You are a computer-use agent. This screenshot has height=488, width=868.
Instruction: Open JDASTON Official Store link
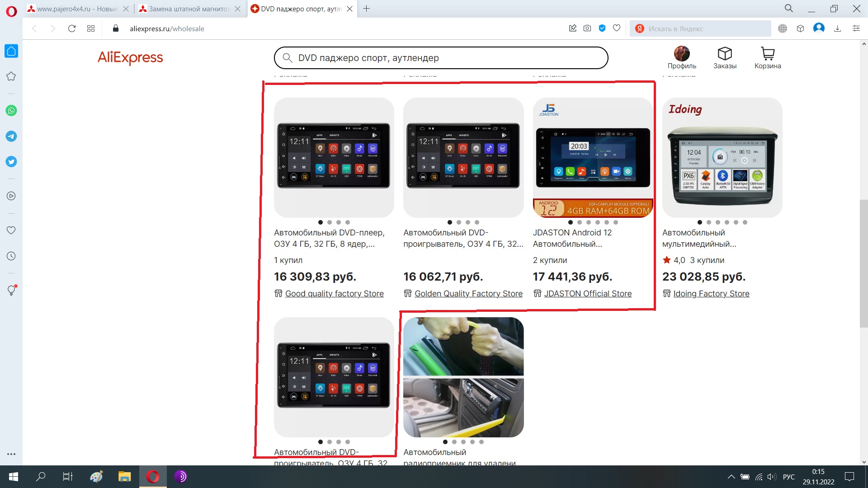tap(587, 294)
